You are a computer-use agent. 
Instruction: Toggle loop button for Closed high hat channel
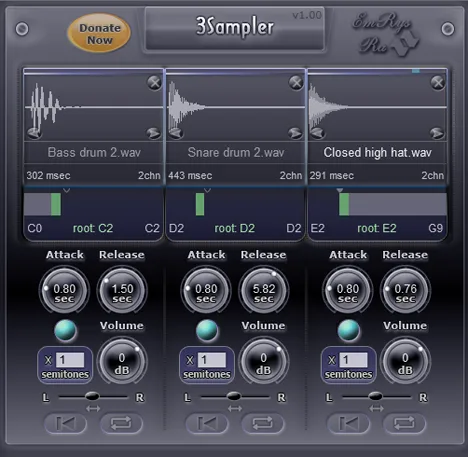pyautogui.click(x=404, y=423)
